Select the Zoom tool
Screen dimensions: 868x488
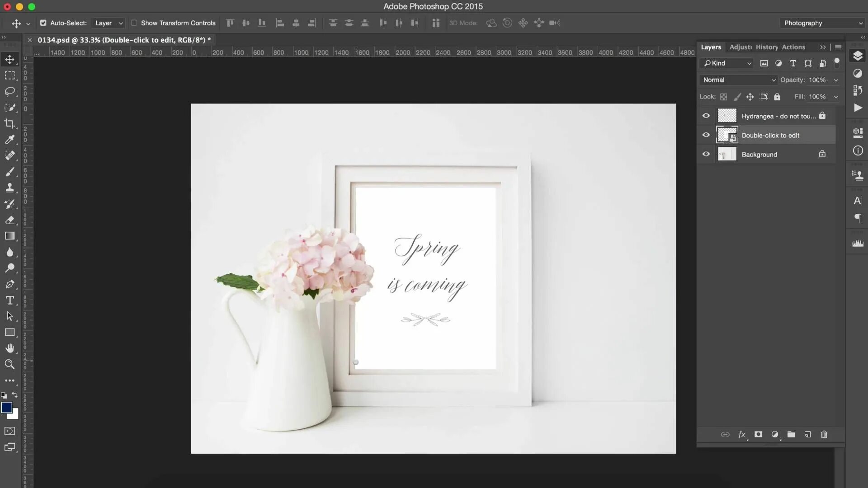point(10,364)
